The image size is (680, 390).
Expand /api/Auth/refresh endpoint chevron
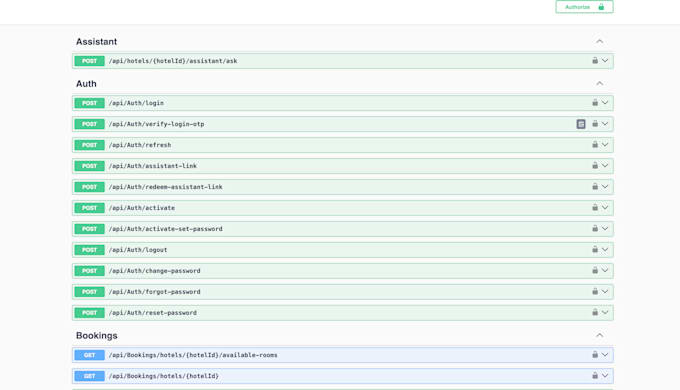point(605,144)
